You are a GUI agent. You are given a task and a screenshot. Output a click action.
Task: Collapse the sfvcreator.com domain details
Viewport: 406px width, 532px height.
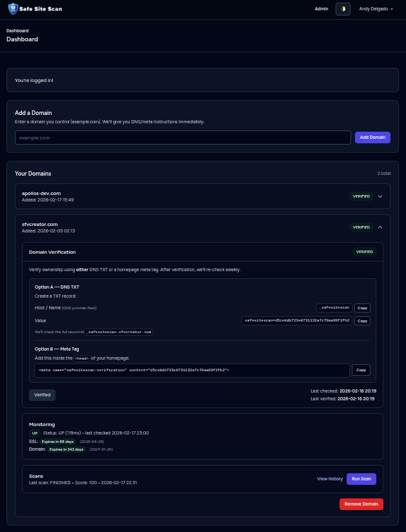(380, 227)
